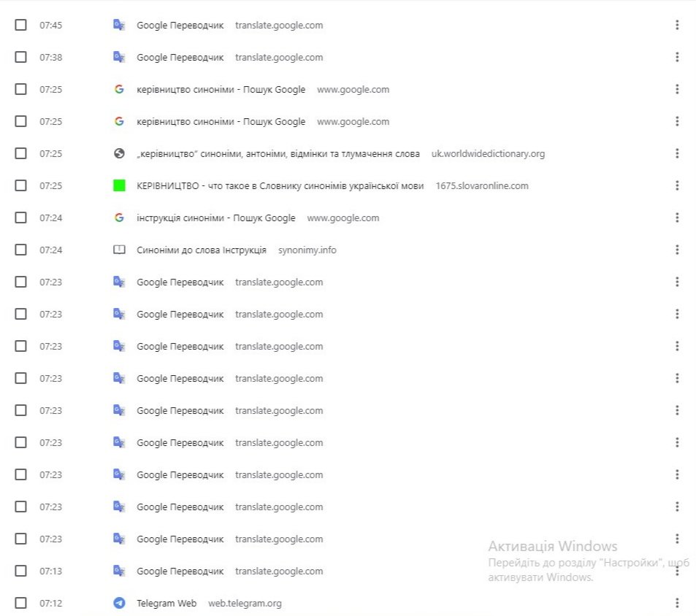Click translate.google.com domain in the 07:38 row
This screenshot has height=616, width=696.
pyautogui.click(x=279, y=58)
